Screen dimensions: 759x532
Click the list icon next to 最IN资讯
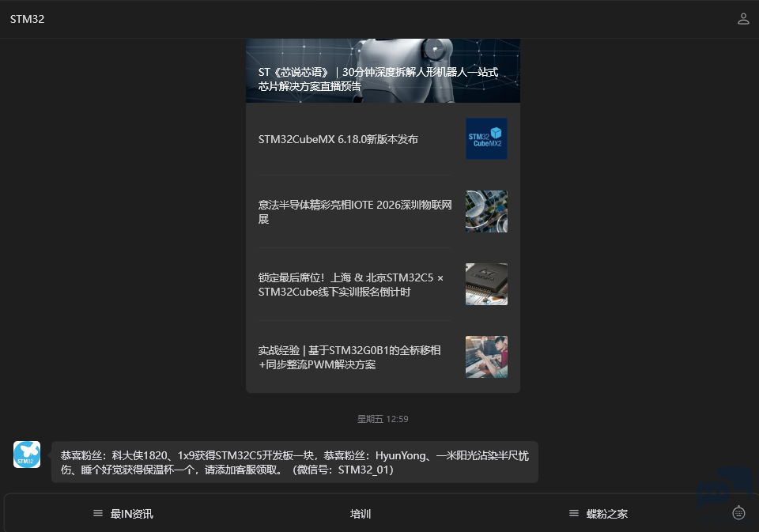tap(98, 513)
